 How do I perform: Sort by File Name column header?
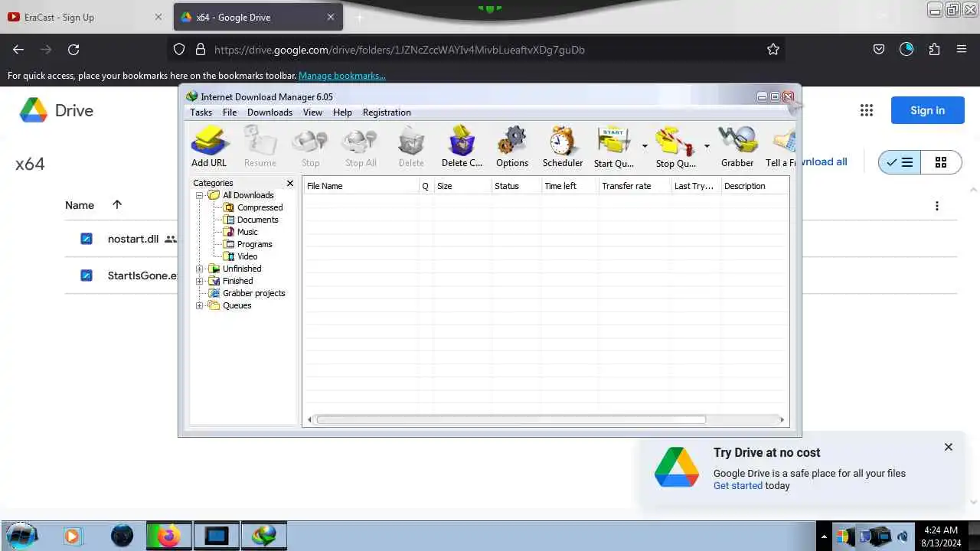click(361, 186)
